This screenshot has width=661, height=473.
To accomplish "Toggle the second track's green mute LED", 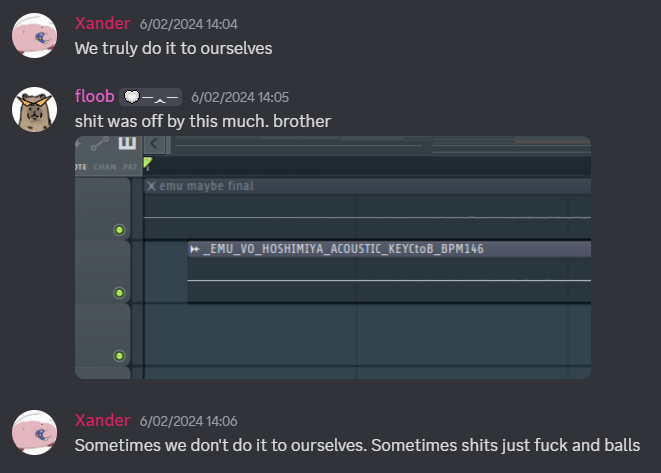I will (x=119, y=293).
